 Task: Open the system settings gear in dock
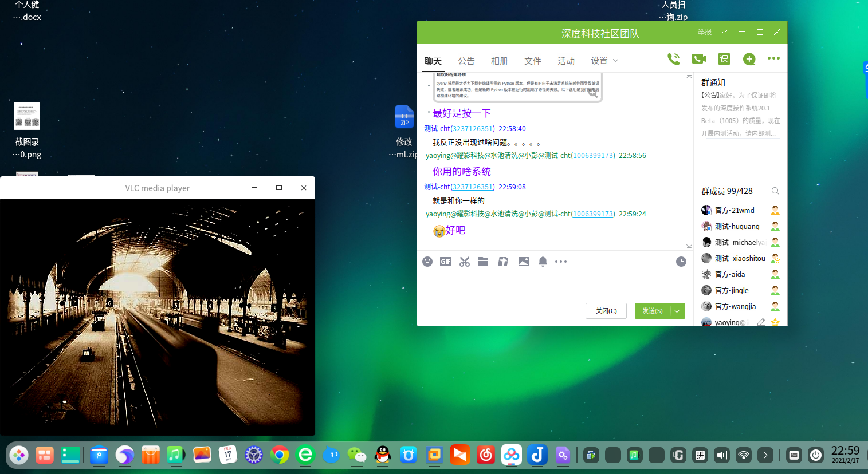click(x=254, y=455)
